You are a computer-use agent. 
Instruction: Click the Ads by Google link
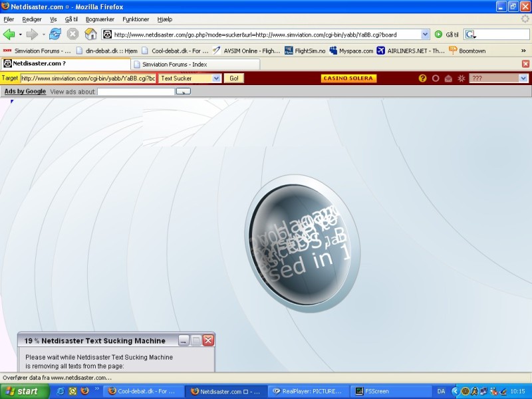click(x=25, y=91)
